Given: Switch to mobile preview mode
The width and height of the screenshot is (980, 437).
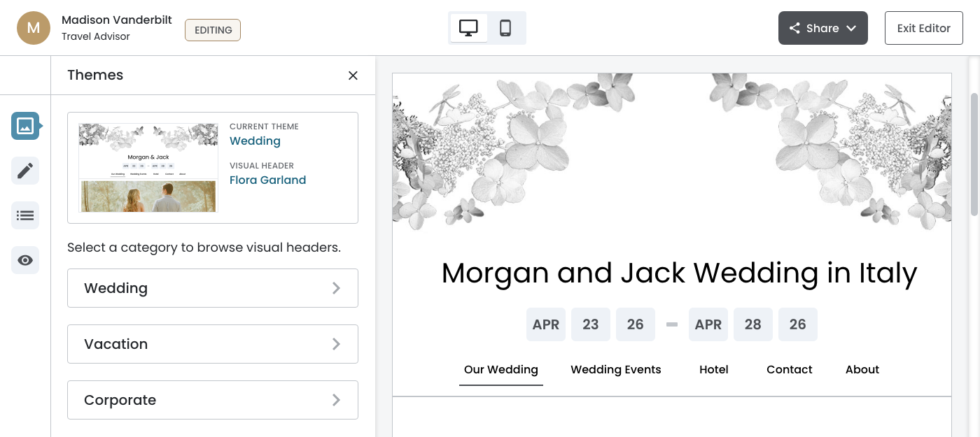Looking at the screenshot, I should point(505,28).
